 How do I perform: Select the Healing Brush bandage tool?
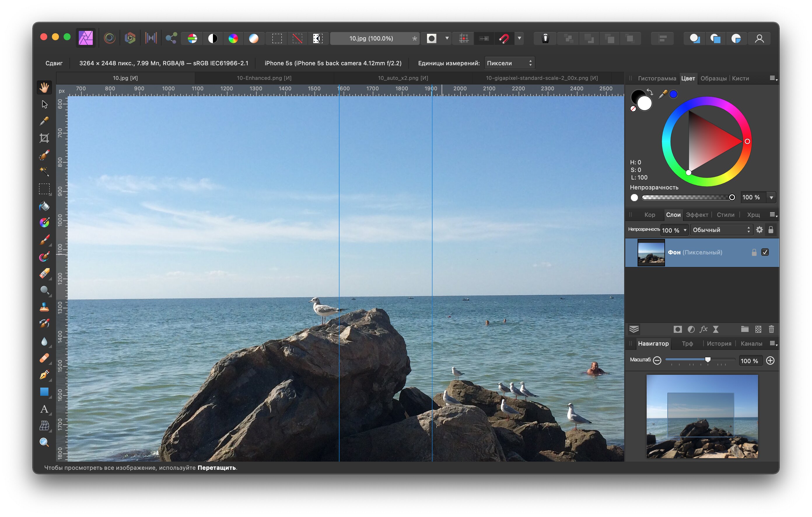pos(44,358)
